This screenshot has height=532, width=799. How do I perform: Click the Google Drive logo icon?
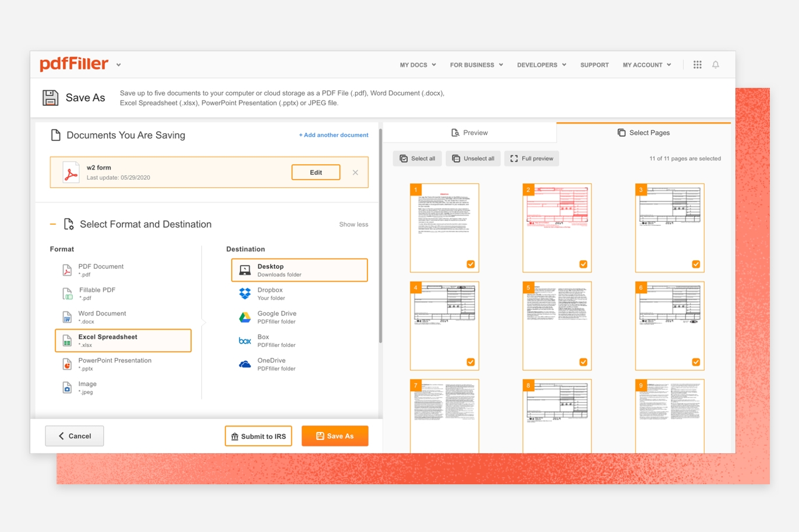tap(245, 317)
